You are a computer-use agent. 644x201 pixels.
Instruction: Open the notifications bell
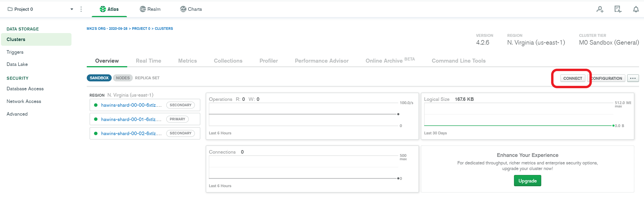click(x=636, y=9)
